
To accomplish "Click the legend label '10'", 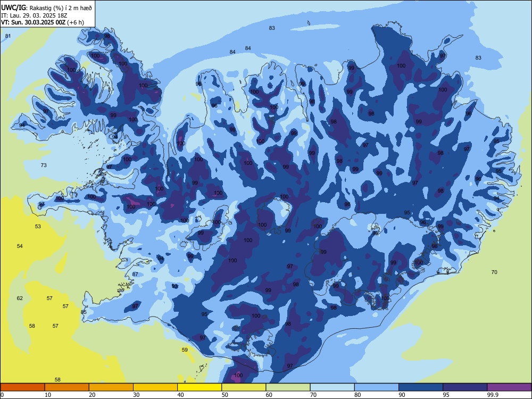I will (48, 395).
